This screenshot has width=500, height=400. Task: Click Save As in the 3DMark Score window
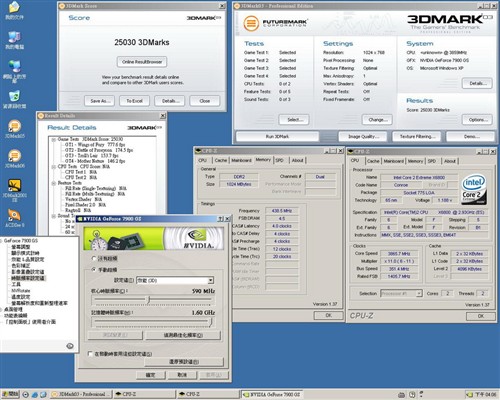pos(99,101)
